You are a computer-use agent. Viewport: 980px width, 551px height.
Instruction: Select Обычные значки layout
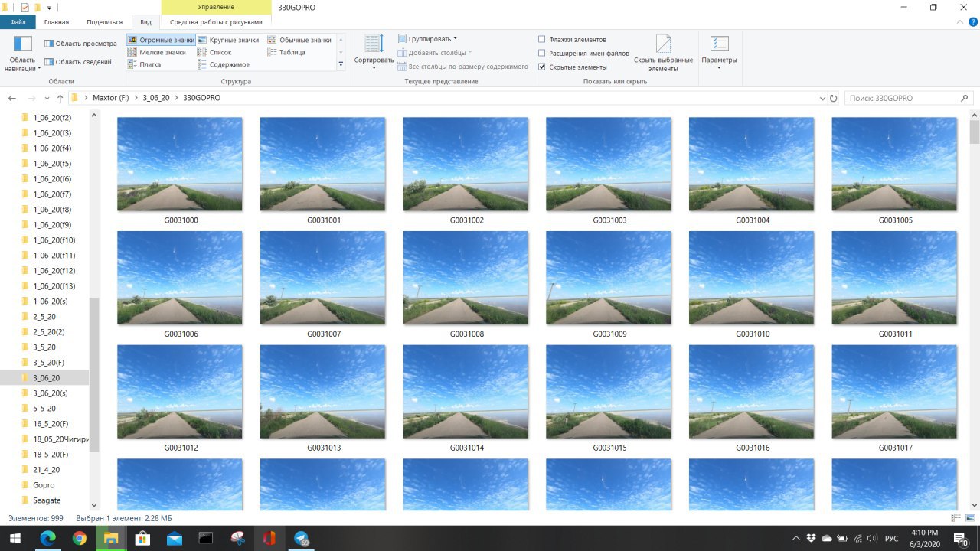(x=299, y=40)
